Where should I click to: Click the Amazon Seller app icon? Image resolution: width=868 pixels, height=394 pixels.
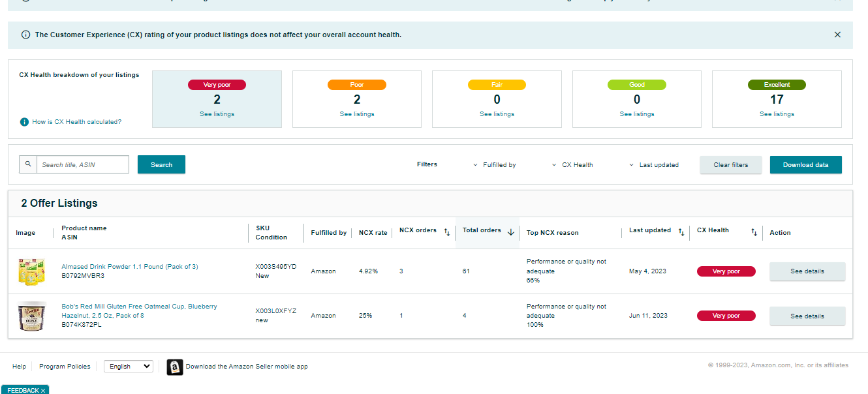click(x=174, y=367)
